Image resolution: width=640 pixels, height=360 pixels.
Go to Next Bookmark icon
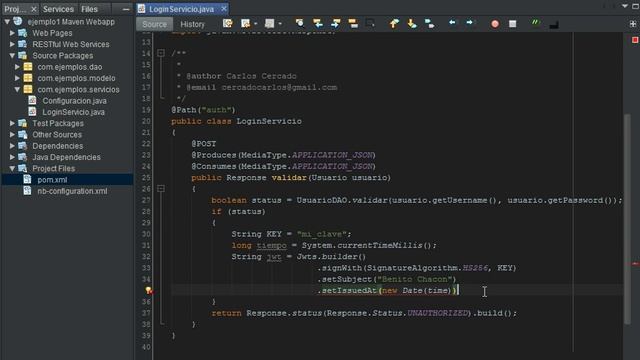[x=412, y=23]
